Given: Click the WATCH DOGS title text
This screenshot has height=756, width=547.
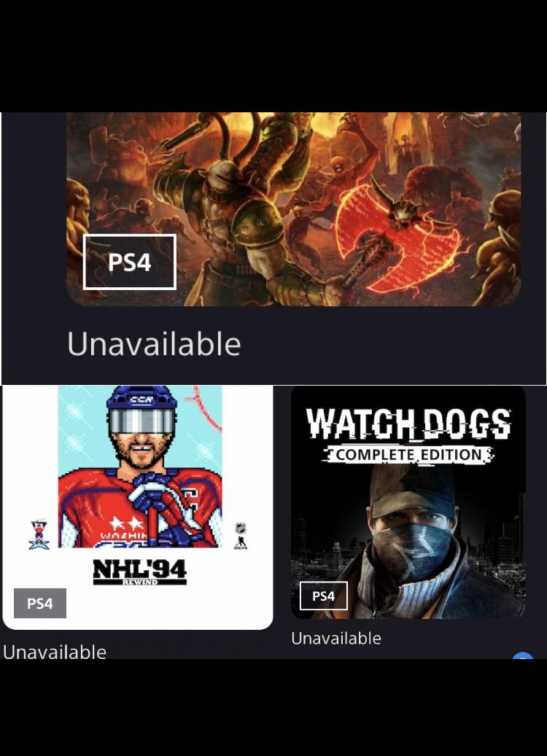Looking at the screenshot, I should 408,424.
